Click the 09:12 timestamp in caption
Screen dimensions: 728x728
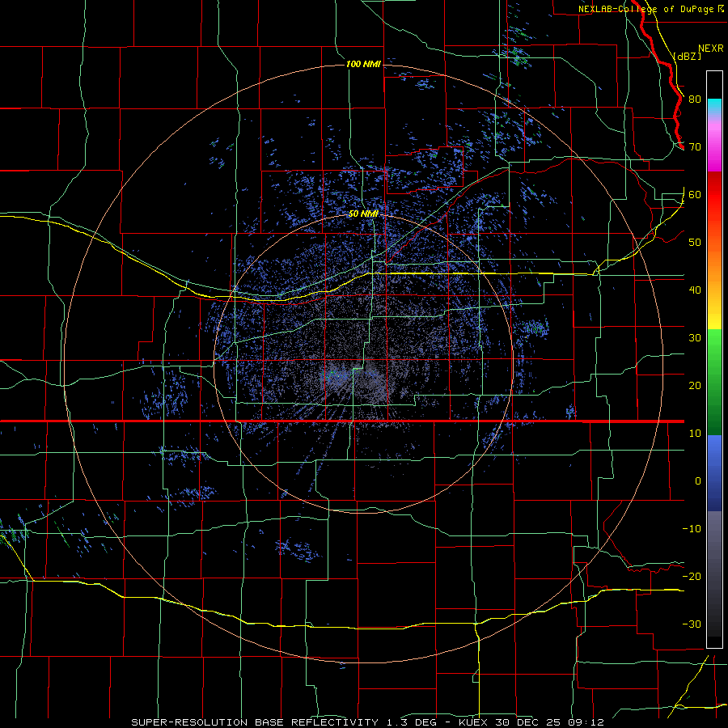(586, 722)
